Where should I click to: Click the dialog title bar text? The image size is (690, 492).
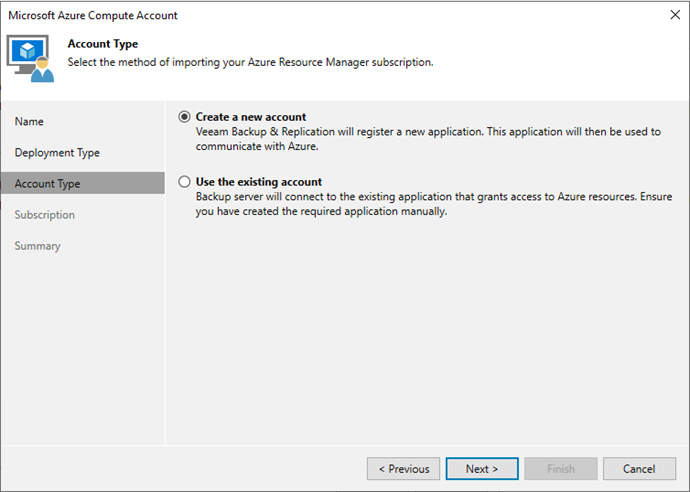click(x=93, y=15)
